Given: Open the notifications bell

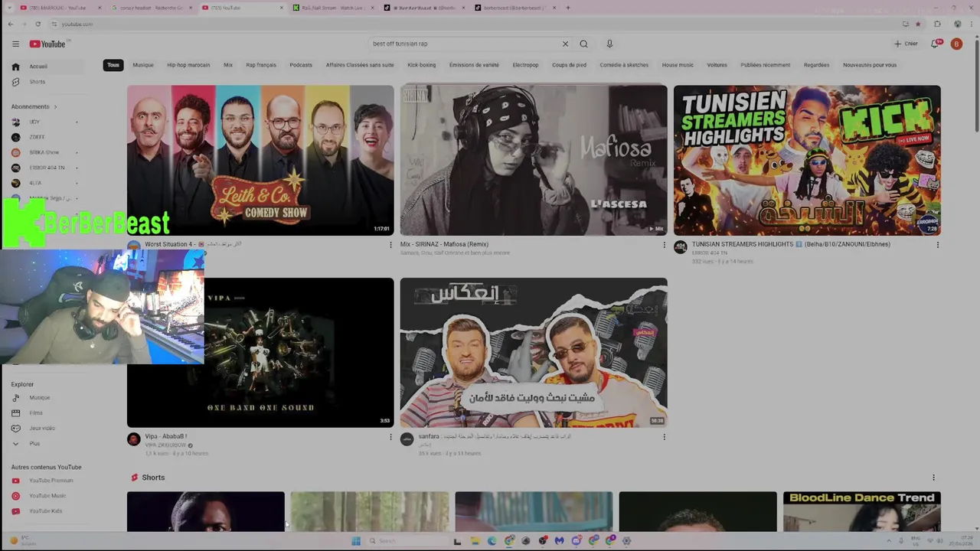Looking at the screenshot, I should (x=935, y=44).
